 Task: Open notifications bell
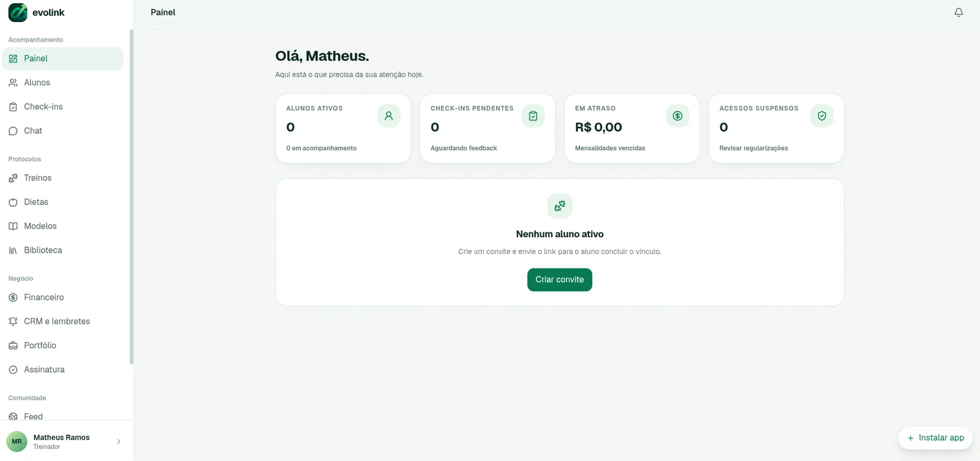(x=959, y=12)
